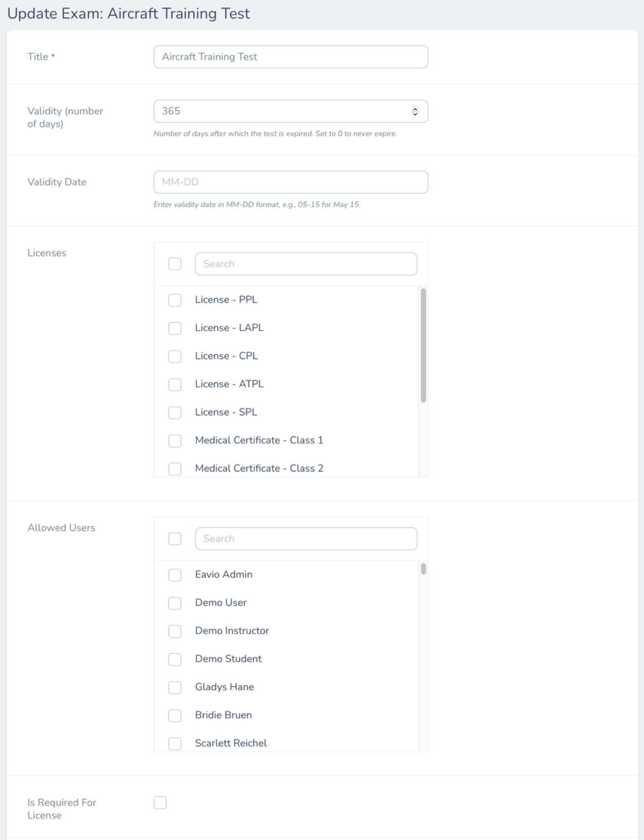Check the Bridie Bruen checkbox
Image resolution: width=644 pixels, height=840 pixels.
175,716
